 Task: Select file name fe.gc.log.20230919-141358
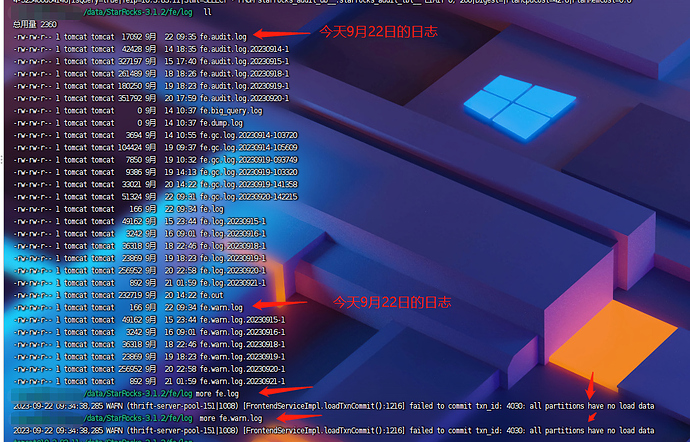[x=249, y=185]
